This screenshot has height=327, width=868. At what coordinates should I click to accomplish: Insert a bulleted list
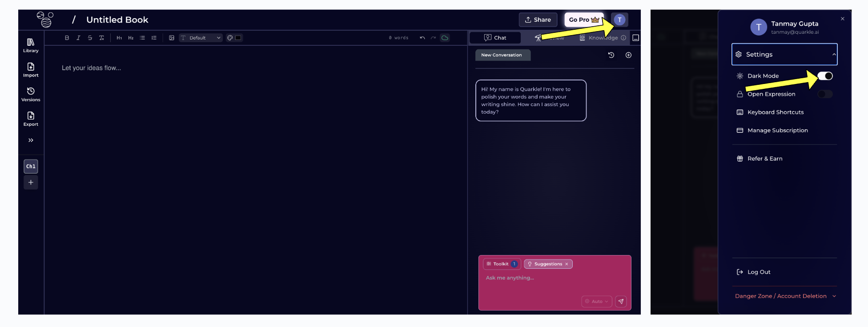point(142,38)
